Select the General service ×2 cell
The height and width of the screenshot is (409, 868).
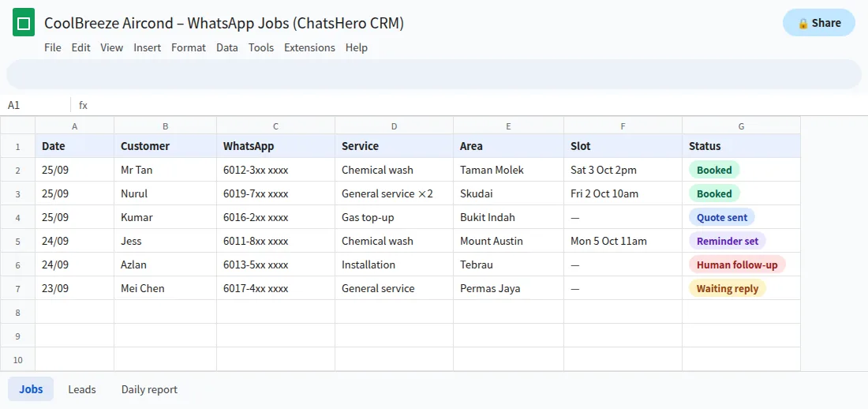(x=394, y=193)
